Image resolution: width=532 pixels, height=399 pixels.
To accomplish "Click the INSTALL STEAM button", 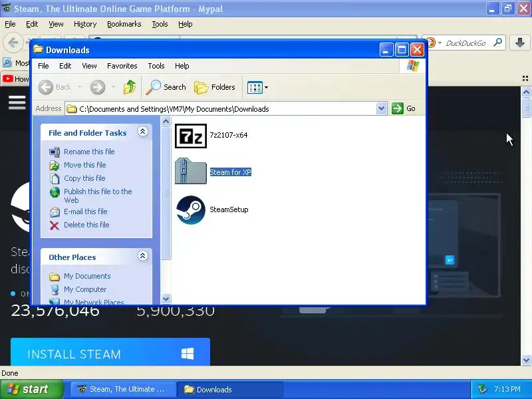I will click(x=110, y=352).
